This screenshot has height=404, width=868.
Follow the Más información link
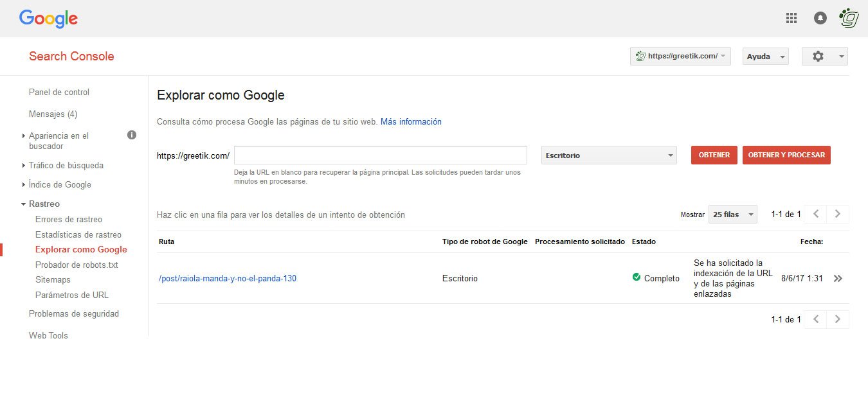(411, 121)
